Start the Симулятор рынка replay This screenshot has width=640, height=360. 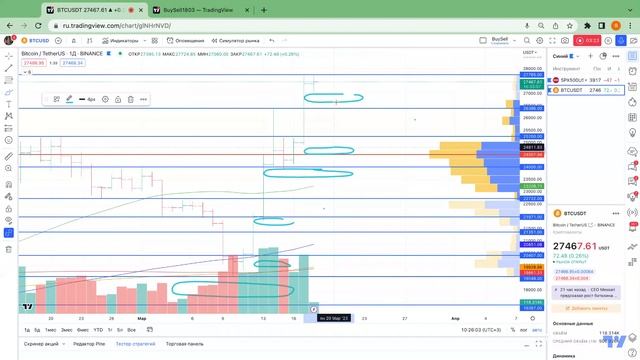[235, 40]
